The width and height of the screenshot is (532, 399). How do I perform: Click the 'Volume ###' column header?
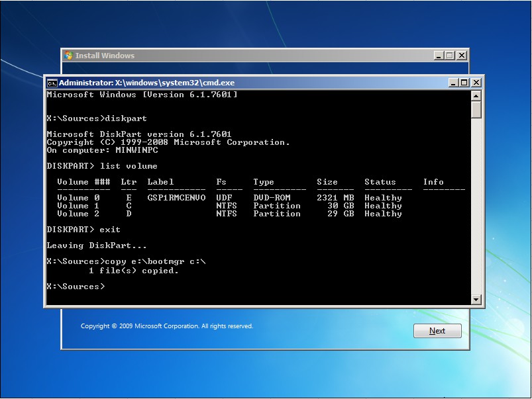(83, 182)
